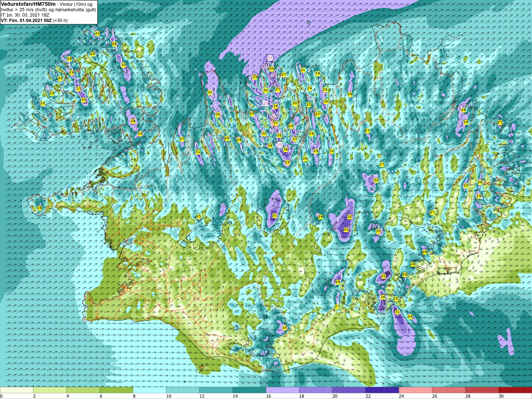Click the legend scale number "4"
This screenshot has height=399, width=532.
(68, 396)
